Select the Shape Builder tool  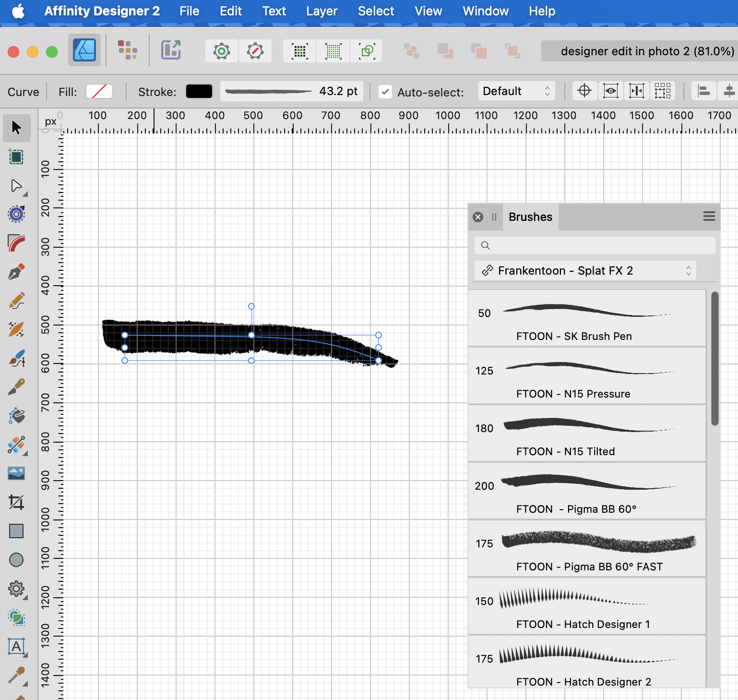tap(16, 617)
